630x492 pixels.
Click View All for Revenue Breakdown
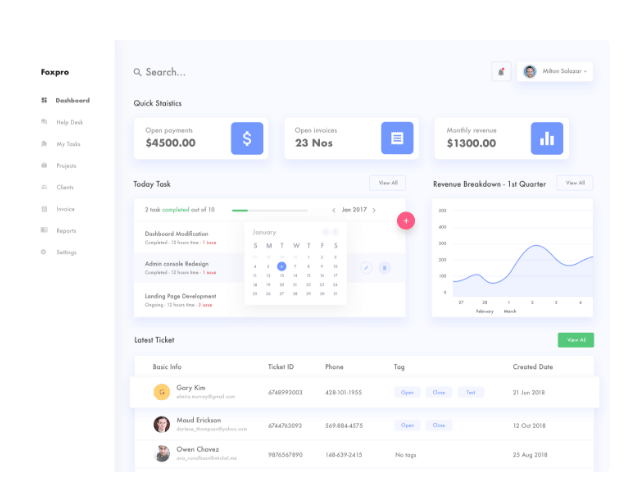pos(574,183)
